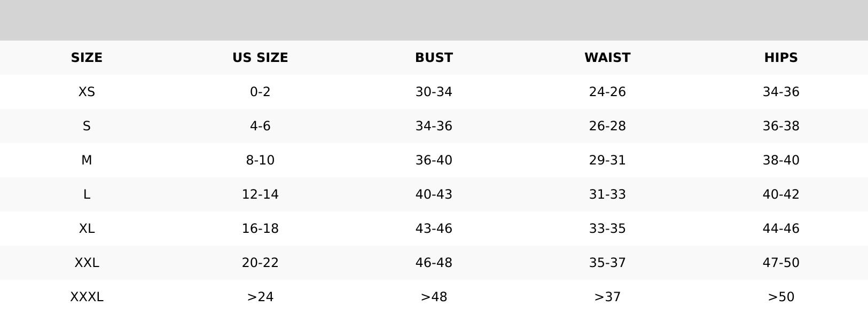Select the 35-37 waist cell

pos(607,263)
